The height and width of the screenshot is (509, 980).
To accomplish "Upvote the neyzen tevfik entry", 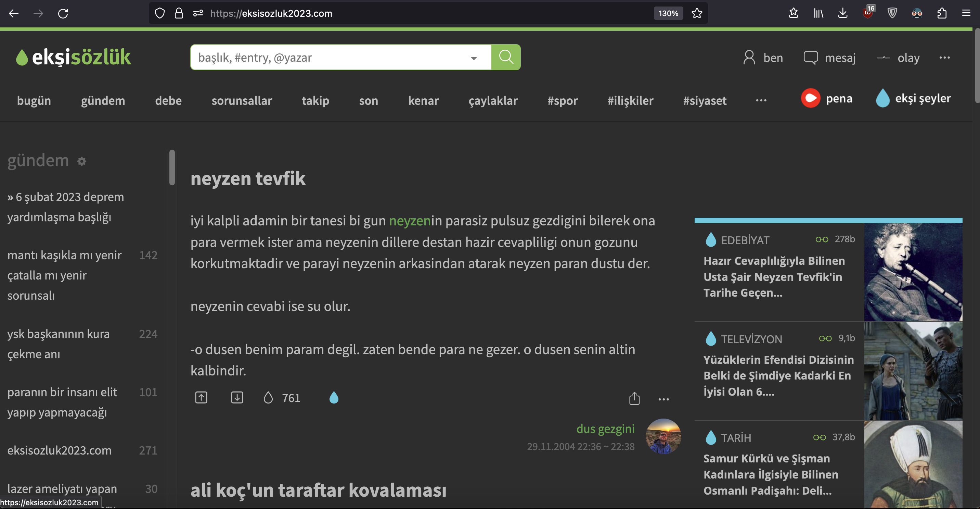I will point(201,397).
